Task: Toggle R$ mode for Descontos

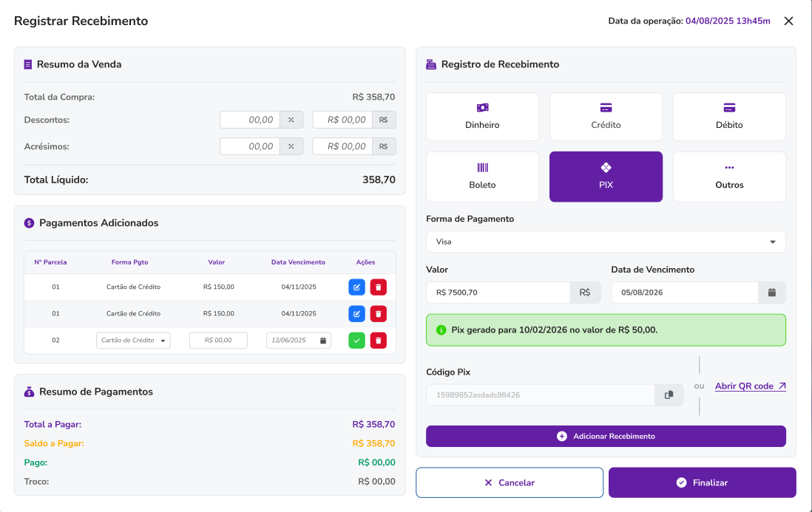Action: click(383, 120)
